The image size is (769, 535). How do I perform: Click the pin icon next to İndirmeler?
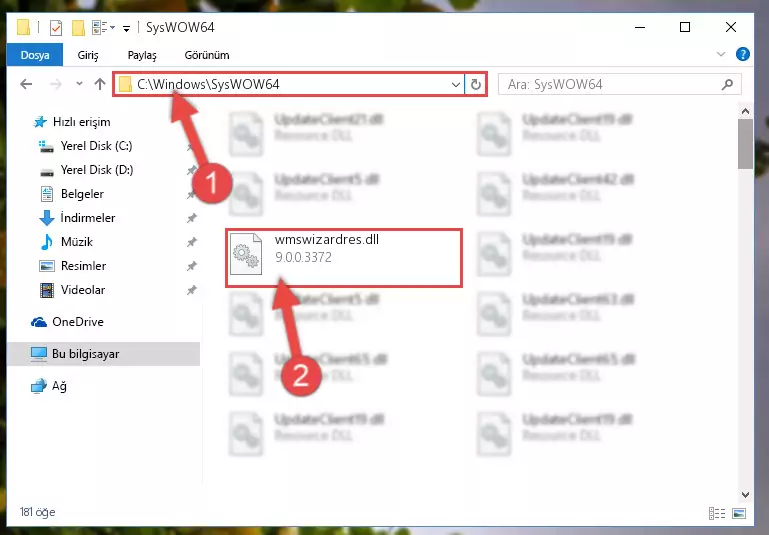[x=192, y=218]
